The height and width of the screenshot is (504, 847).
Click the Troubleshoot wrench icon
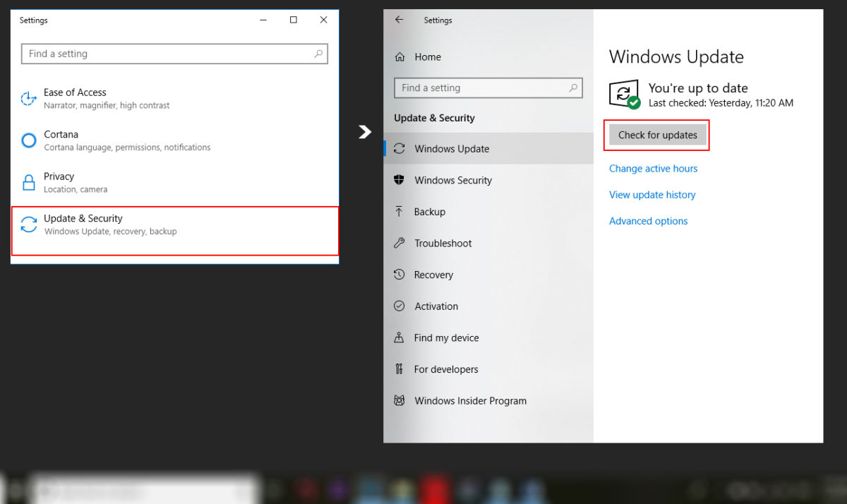point(400,244)
